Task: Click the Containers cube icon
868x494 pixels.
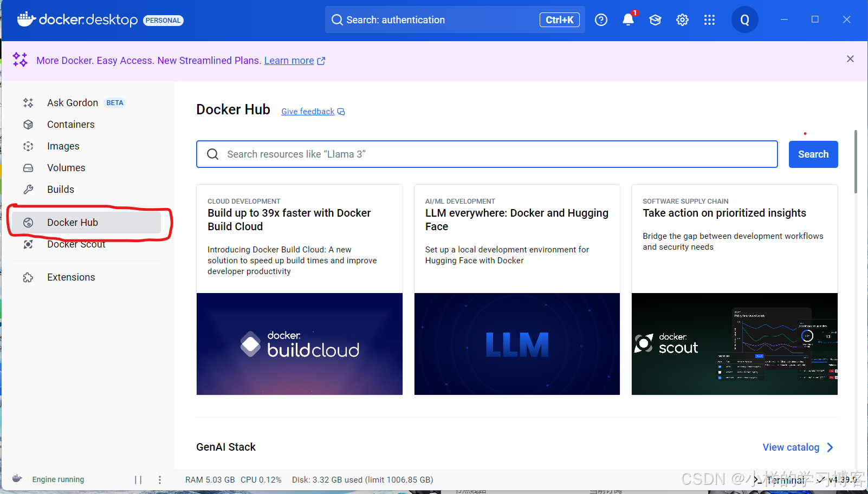Action: pos(28,125)
